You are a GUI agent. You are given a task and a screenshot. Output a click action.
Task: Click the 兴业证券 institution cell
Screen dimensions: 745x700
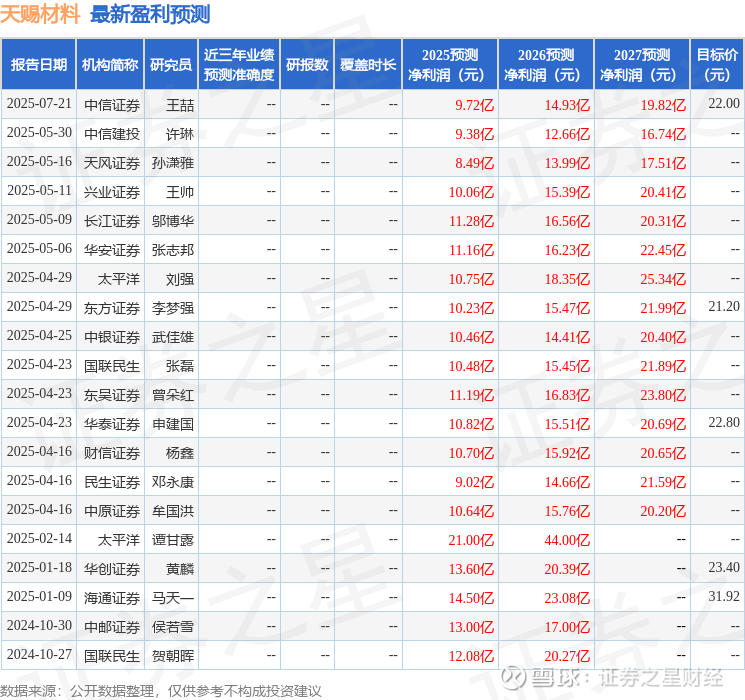tap(112, 192)
